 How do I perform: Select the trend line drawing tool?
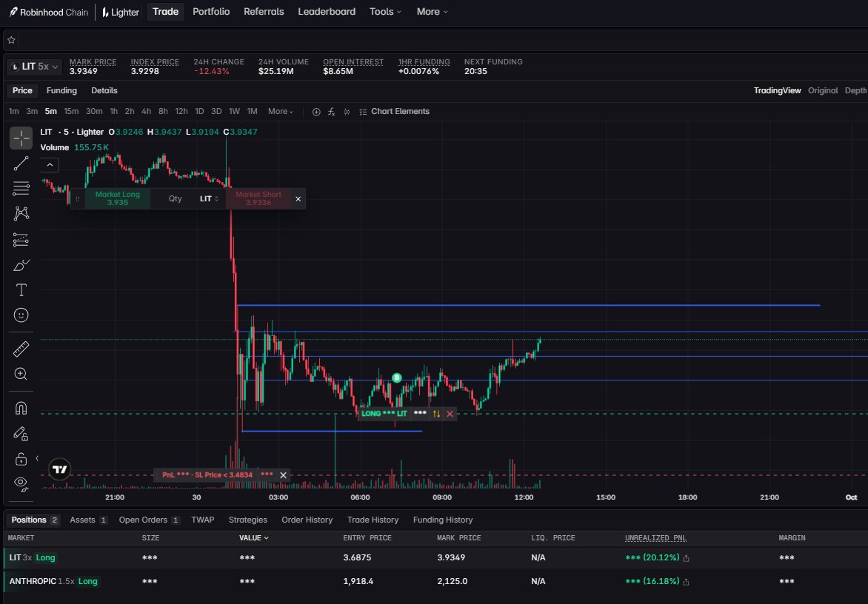tap(21, 163)
